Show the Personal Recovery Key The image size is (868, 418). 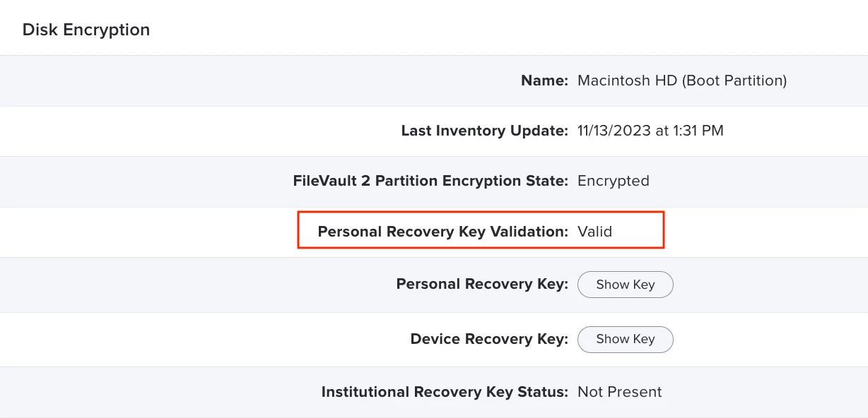point(626,285)
